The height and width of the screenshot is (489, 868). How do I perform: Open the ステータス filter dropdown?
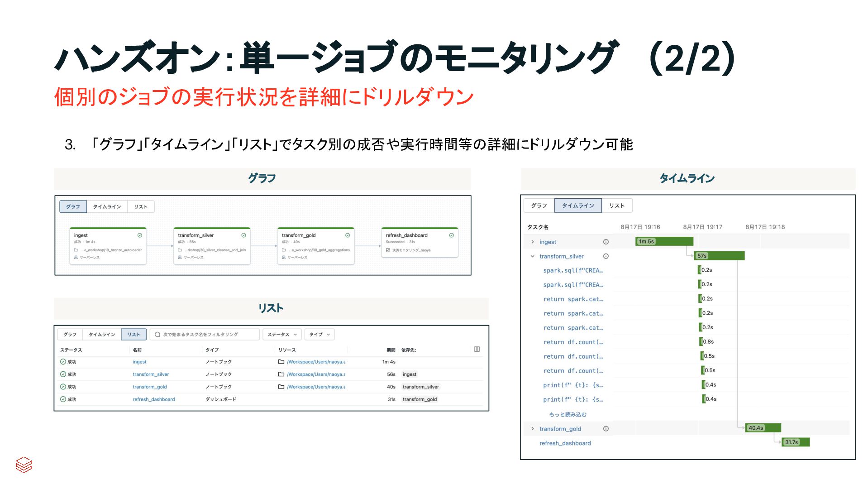coord(282,335)
